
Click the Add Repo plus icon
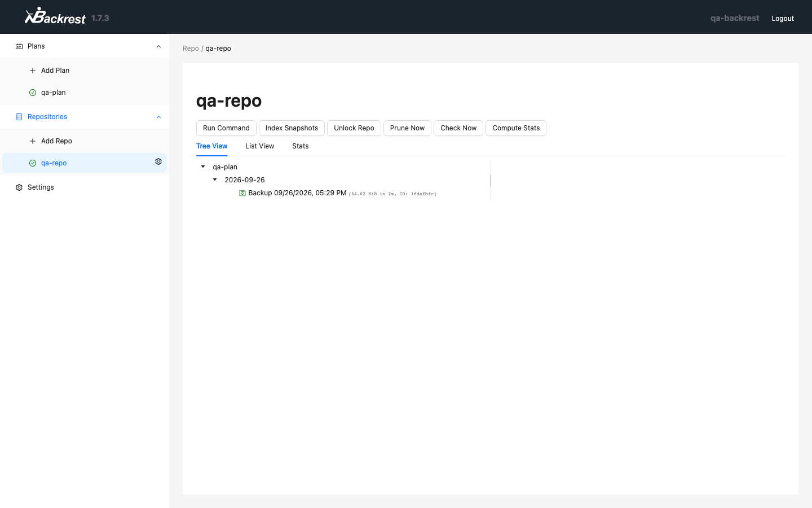(33, 141)
